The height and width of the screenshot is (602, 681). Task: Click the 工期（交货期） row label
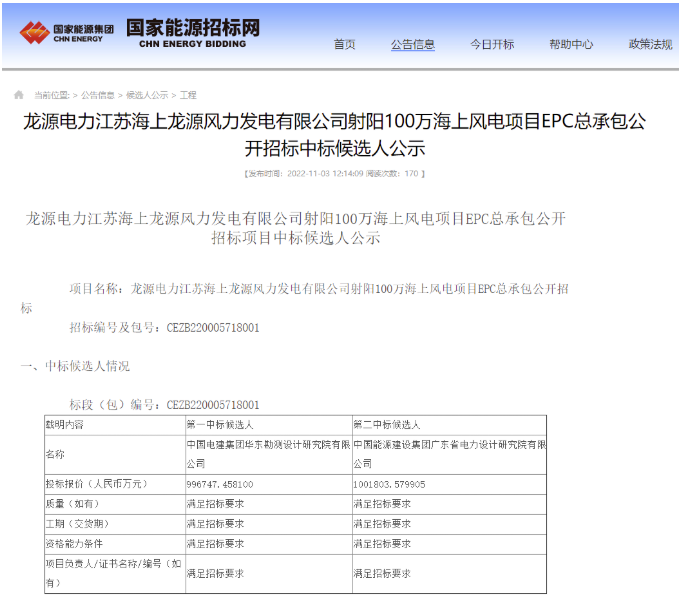coord(77,524)
